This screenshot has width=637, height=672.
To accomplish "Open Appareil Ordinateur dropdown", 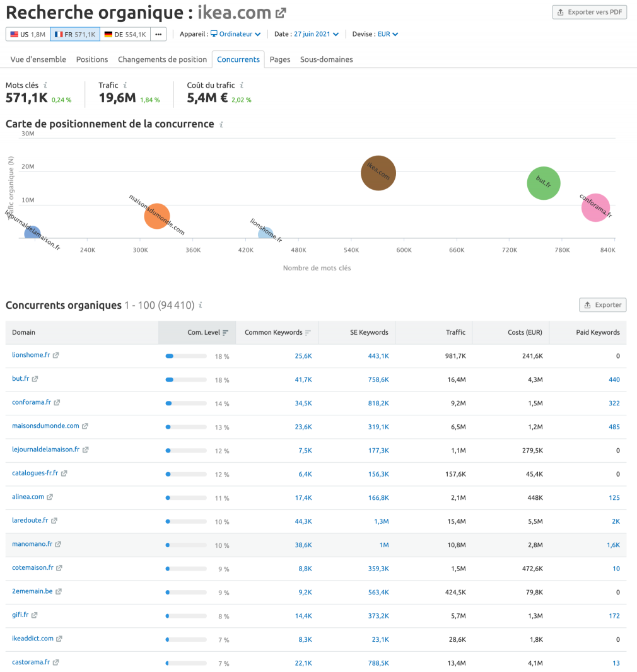I will tap(235, 34).
